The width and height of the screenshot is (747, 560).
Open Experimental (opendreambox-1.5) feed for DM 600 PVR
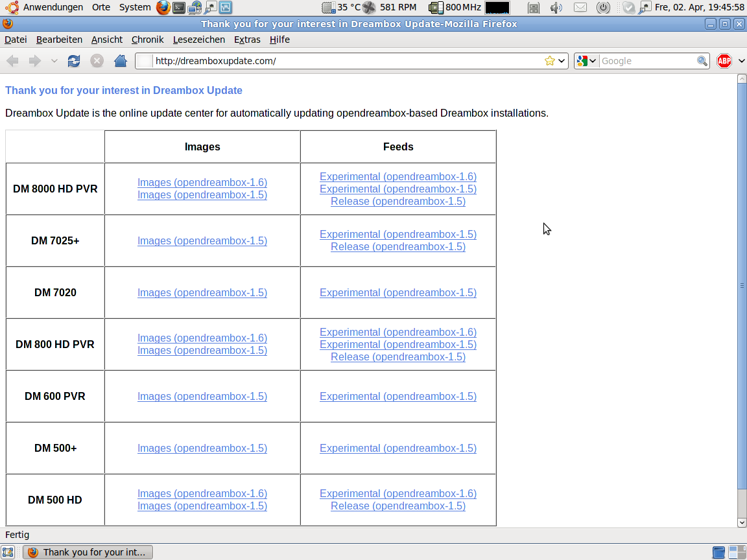[398, 396]
